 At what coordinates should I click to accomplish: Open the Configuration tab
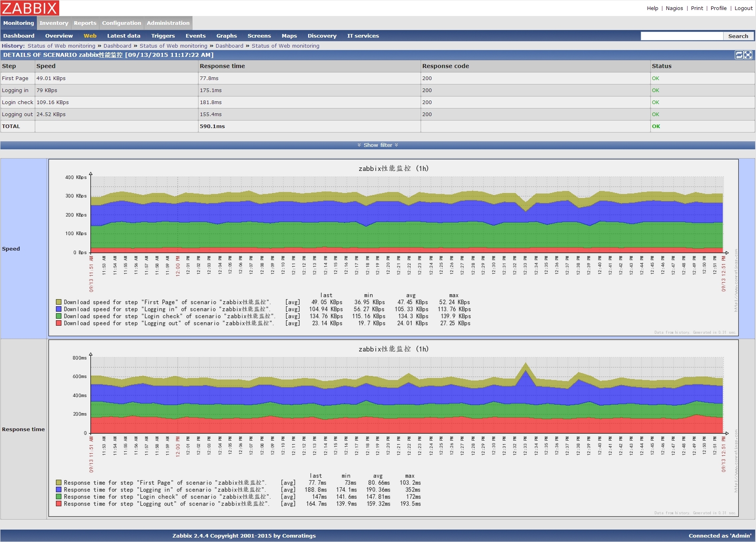122,23
